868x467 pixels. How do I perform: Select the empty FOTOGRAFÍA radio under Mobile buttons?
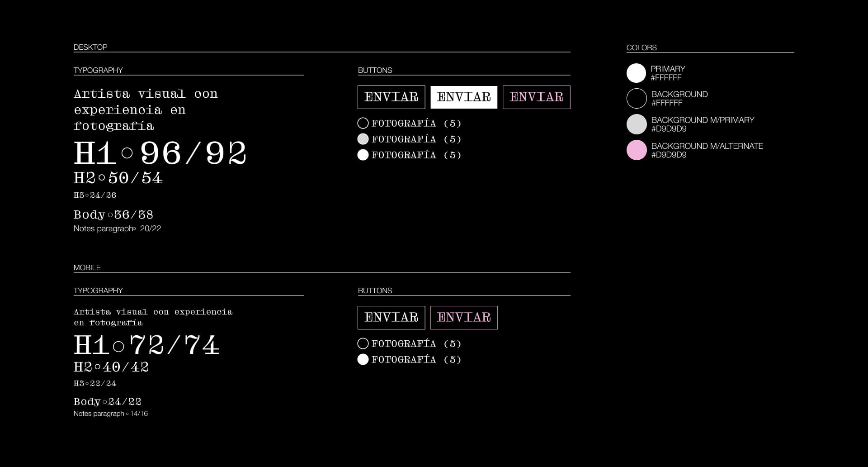(x=363, y=343)
